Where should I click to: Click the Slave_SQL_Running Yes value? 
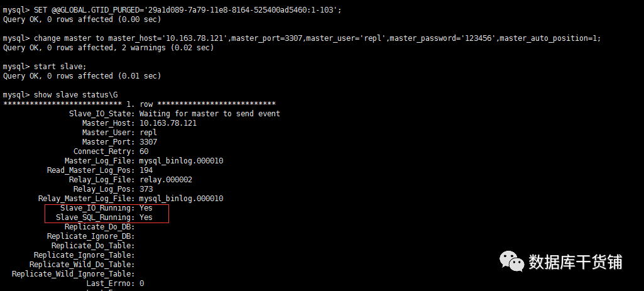146,217
